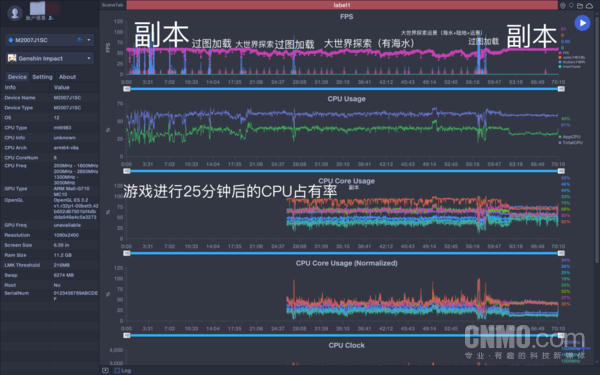Open the folder icon in top bar
600x375 pixels.
(580, 5)
